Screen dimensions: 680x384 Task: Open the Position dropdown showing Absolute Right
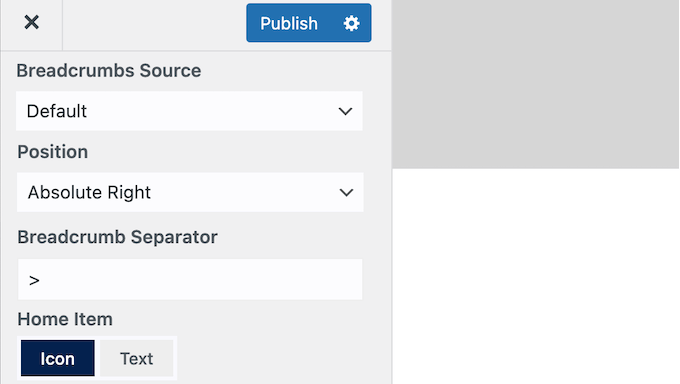tap(190, 192)
